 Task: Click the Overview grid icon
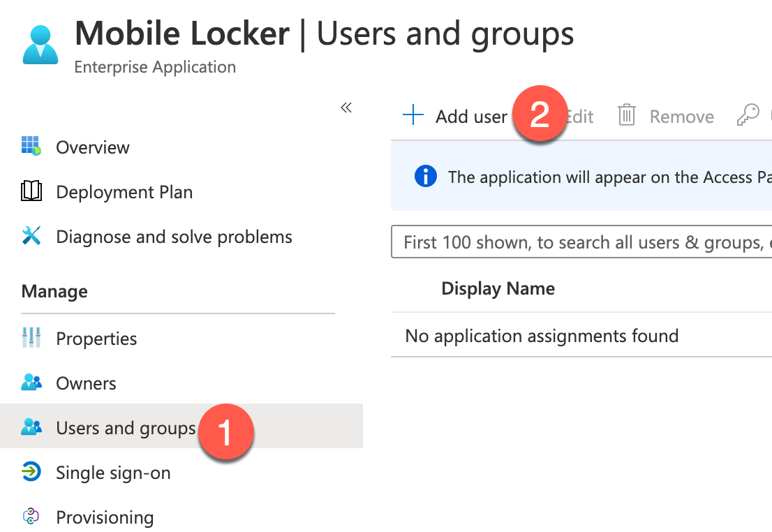31,146
